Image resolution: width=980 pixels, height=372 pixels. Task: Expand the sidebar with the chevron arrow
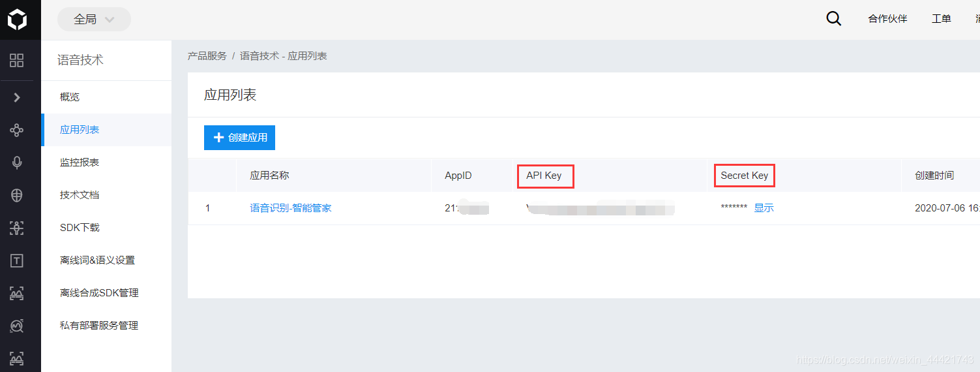[x=17, y=97]
